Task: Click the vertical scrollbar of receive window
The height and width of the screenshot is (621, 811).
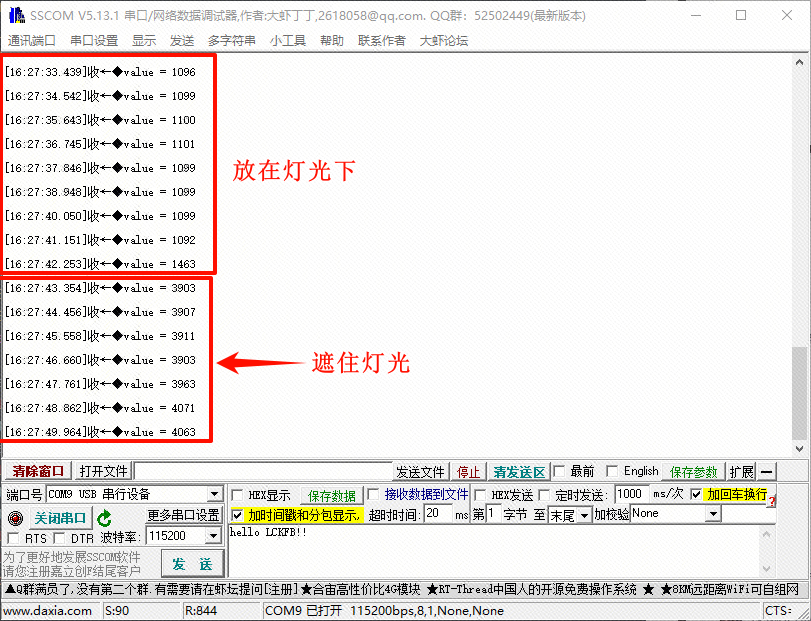Action: tap(798, 250)
